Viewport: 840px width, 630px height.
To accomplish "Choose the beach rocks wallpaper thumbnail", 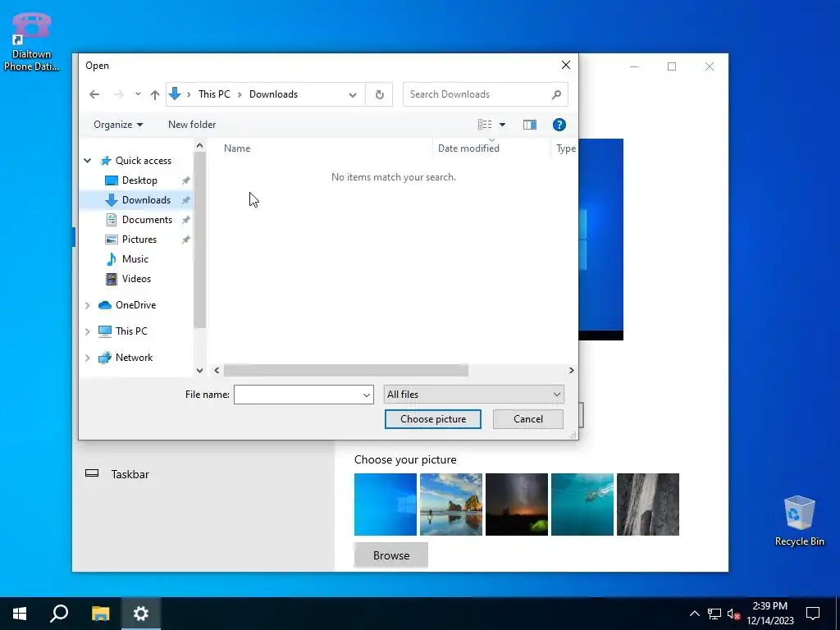I will tap(451, 504).
